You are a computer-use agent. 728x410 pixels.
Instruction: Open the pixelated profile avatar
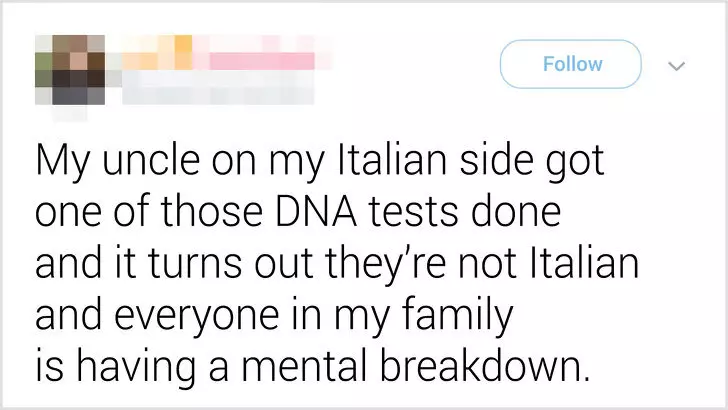pos(70,70)
